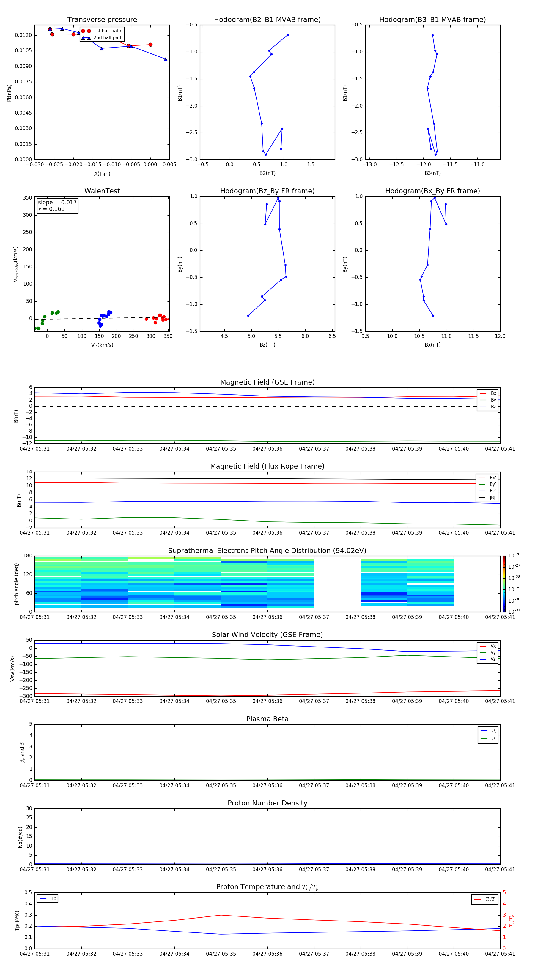Screen dimensions: 535x980
Task: Click the 'Hodogram(B2_B1 MVAB frame)' title
Action: [267, 20]
